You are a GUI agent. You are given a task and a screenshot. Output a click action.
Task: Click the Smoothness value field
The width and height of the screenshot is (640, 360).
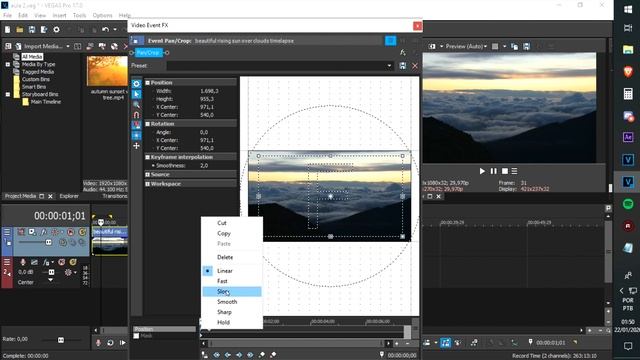[204, 165]
